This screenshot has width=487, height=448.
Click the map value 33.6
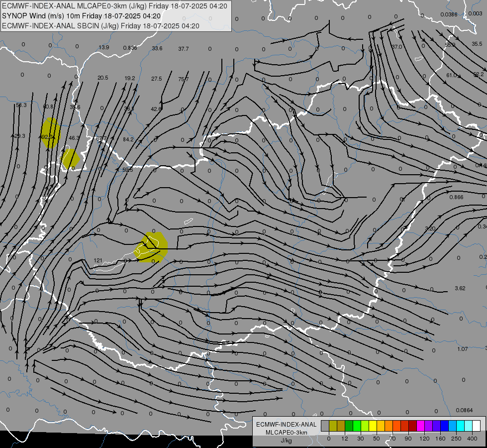(x=157, y=48)
